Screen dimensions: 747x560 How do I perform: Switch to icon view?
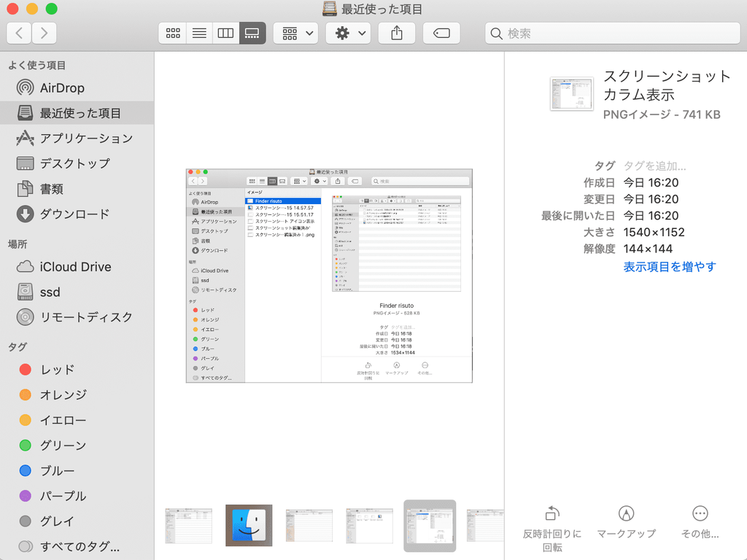tap(172, 34)
